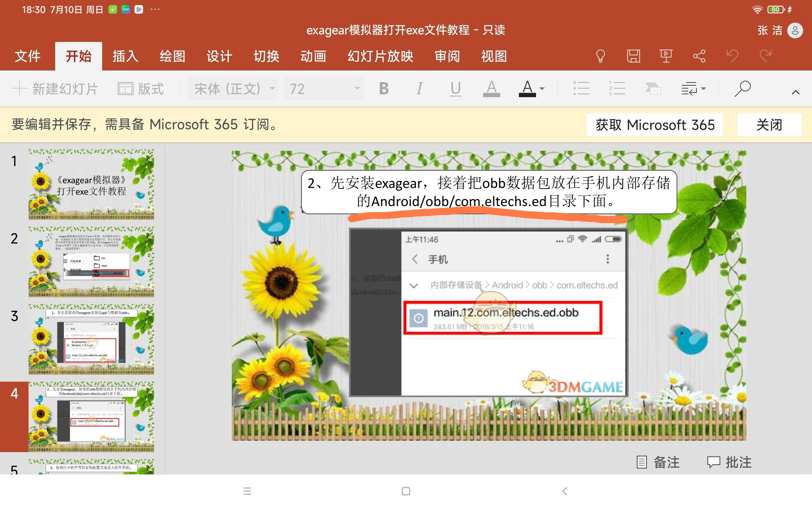Click the redo arrow

766,56
